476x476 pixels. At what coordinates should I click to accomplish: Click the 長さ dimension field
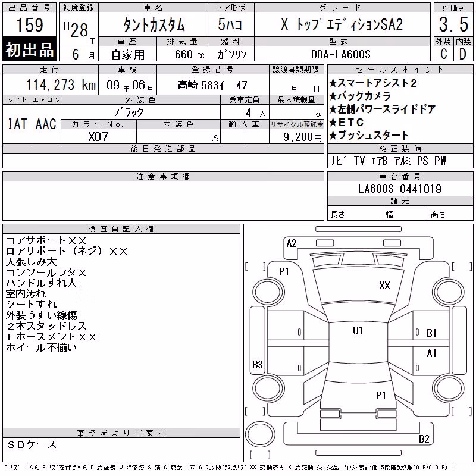tap(355, 214)
